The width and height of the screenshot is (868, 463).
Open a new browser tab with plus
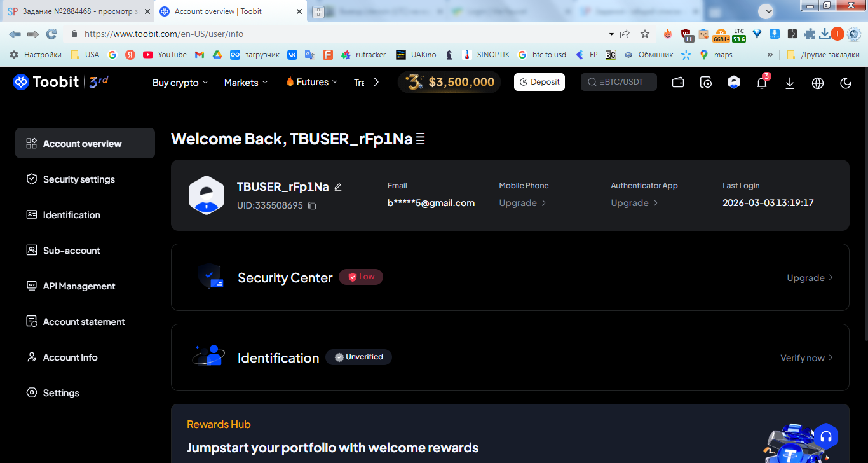coord(318,11)
